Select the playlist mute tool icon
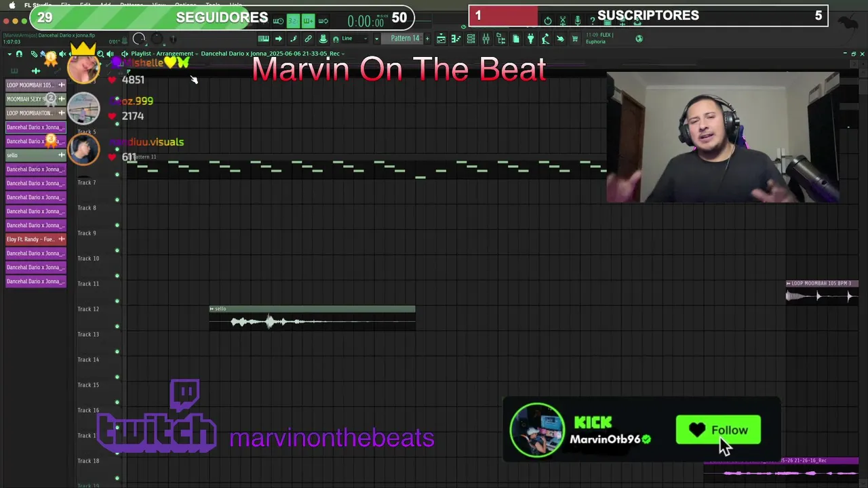The height and width of the screenshot is (488, 868). (62, 54)
